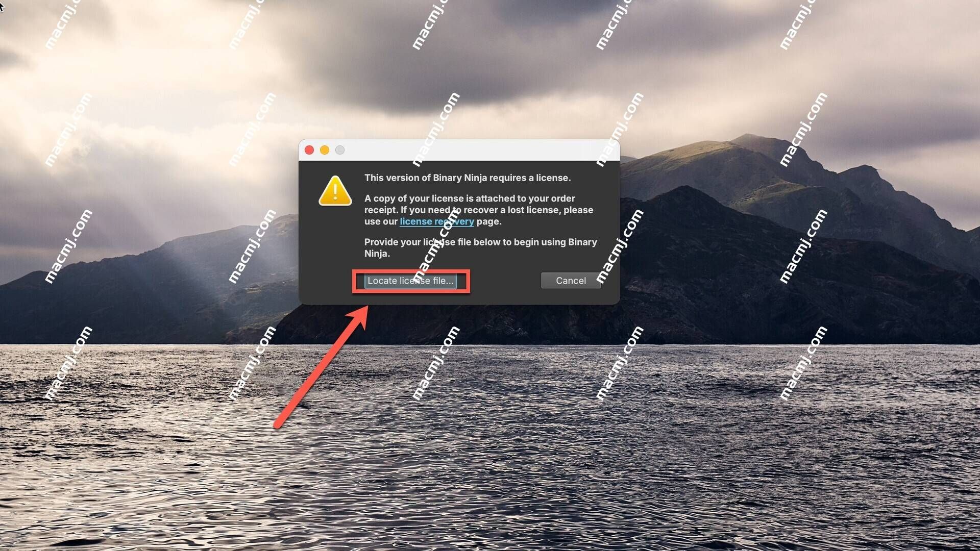The image size is (980, 551).
Task: Click the green zoom button
Action: tap(340, 149)
